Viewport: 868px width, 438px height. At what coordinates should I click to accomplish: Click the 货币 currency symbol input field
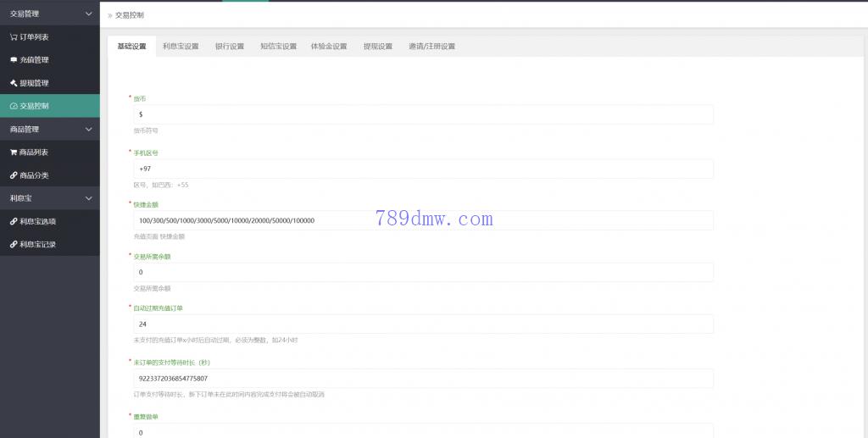pos(422,114)
